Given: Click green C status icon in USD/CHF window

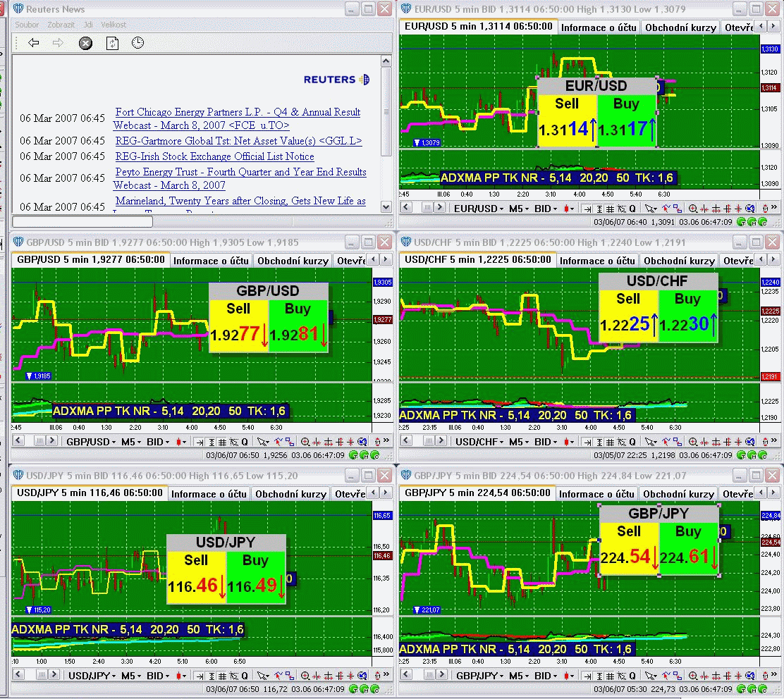Looking at the screenshot, I should [x=763, y=455].
